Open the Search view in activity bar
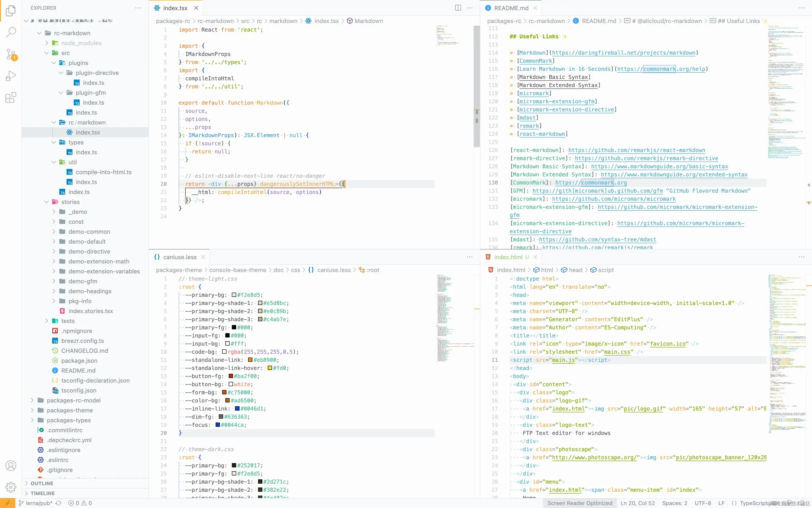 pos(11,32)
